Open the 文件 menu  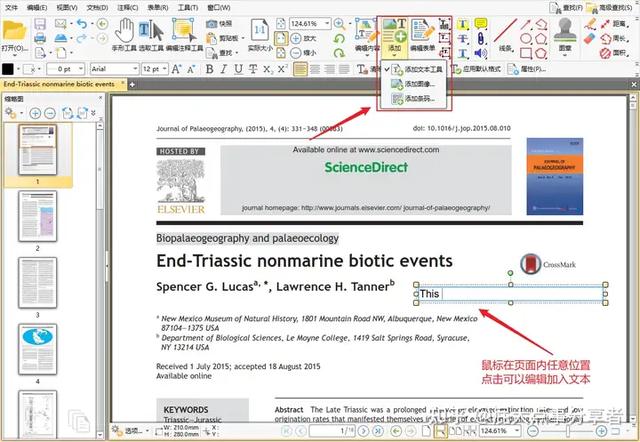coord(11,7)
